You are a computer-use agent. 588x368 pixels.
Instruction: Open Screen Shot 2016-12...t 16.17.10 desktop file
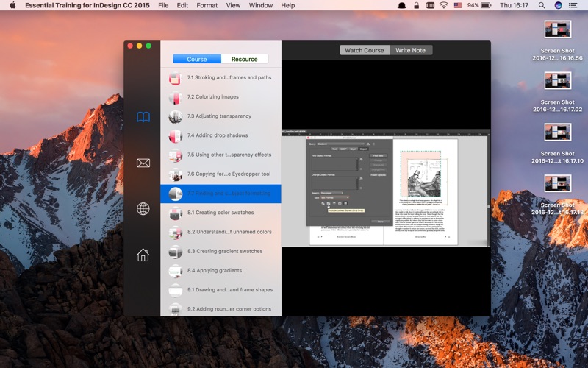point(557,144)
